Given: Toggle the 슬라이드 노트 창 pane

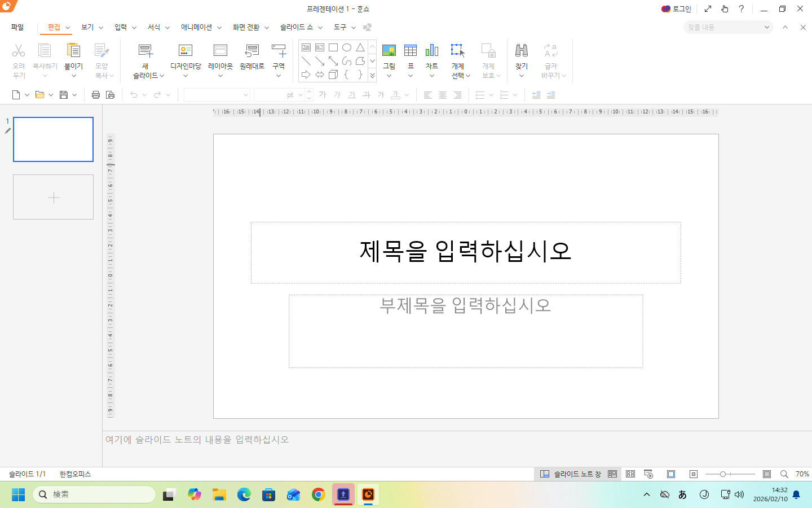Looking at the screenshot, I should click(x=571, y=474).
